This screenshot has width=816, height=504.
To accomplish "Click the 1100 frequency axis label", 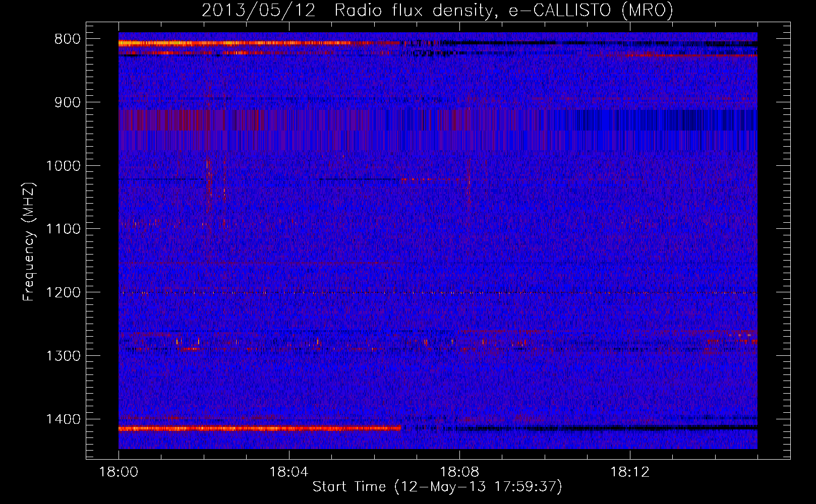I will click(63, 229).
